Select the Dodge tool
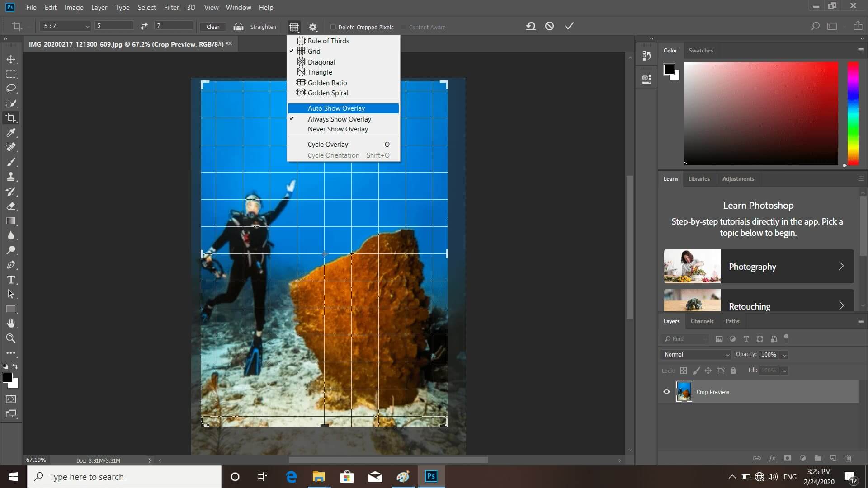The height and width of the screenshot is (488, 868). (x=11, y=250)
